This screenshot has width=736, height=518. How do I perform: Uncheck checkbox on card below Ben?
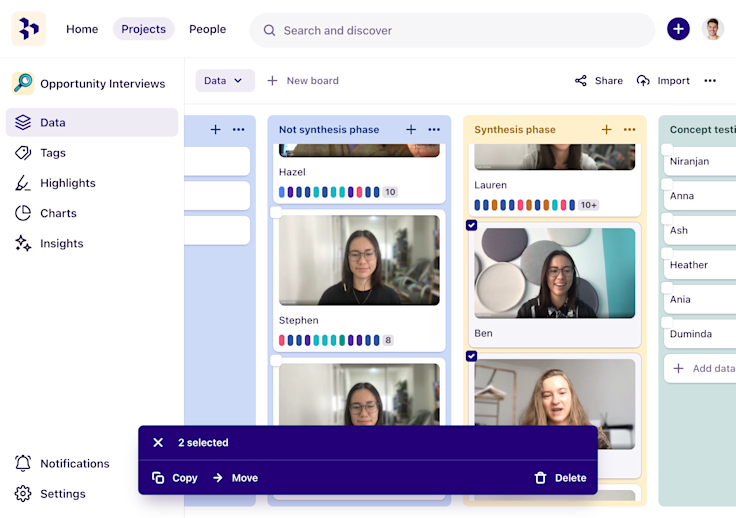[472, 356]
